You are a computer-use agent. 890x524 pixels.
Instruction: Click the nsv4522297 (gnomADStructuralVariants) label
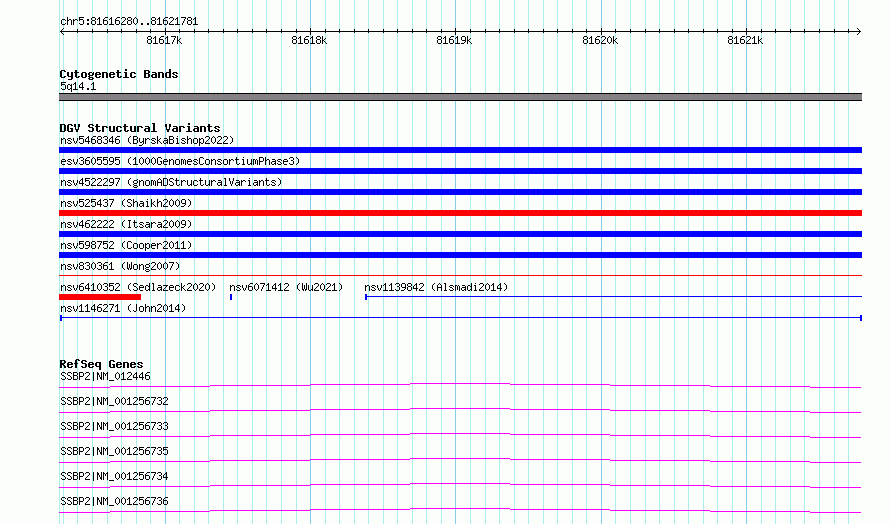coord(171,182)
